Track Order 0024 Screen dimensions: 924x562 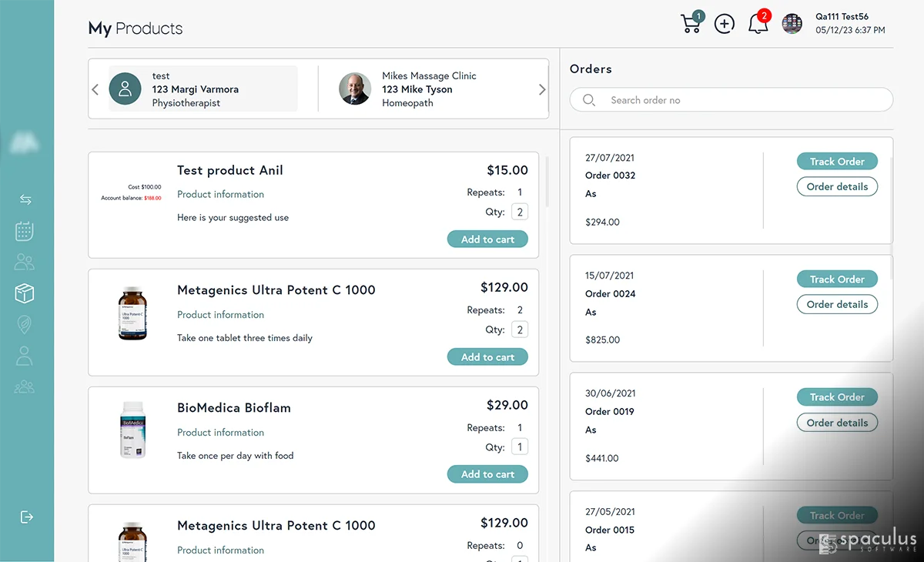[837, 279]
